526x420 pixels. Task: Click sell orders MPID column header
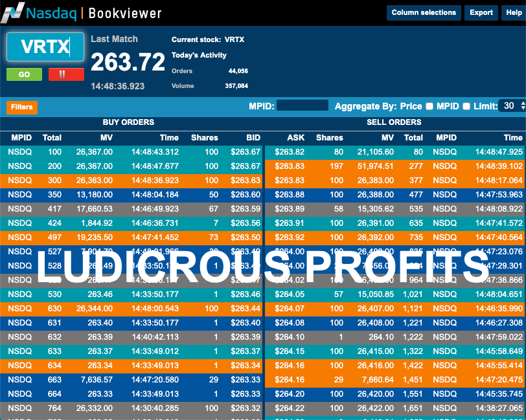[x=446, y=138]
